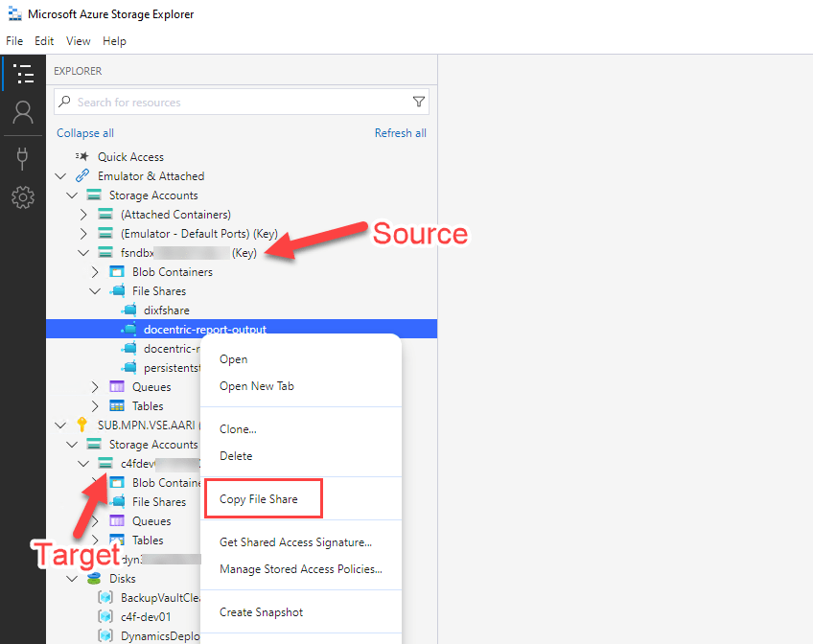Choose Open New Tab in context menu

(257, 386)
